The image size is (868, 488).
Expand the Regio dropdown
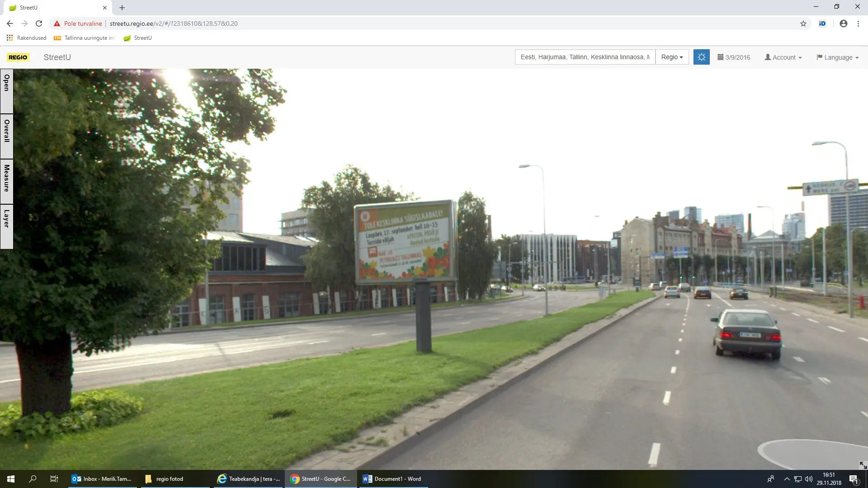672,57
